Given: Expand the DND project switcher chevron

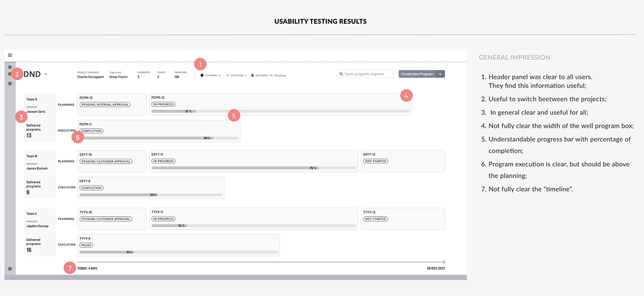Looking at the screenshot, I should pos(46,74).
